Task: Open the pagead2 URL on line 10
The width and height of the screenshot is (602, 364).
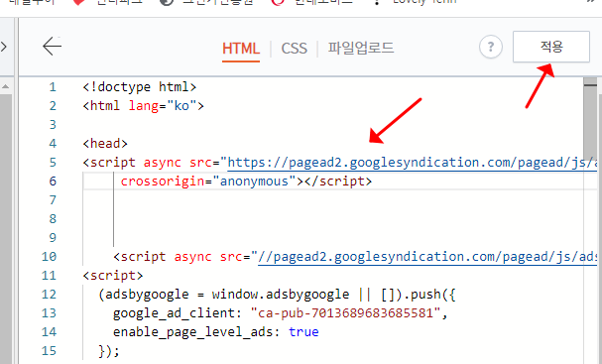Action: [x=426, y=257]
